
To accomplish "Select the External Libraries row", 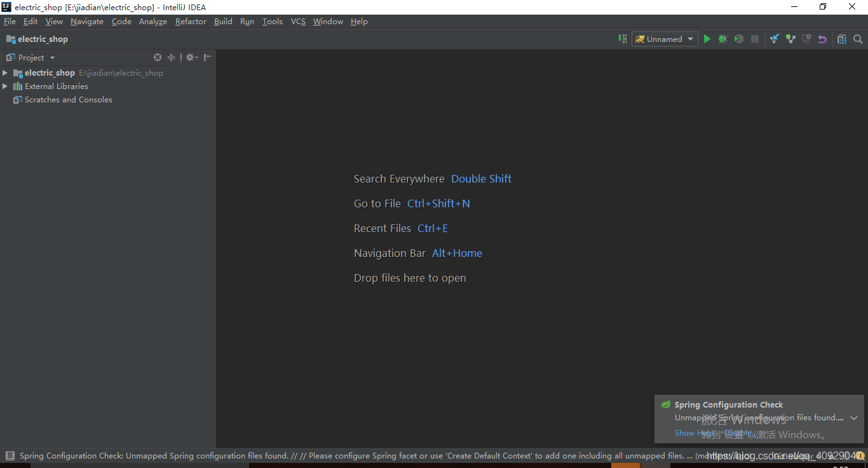I will [x=108, y=86].
